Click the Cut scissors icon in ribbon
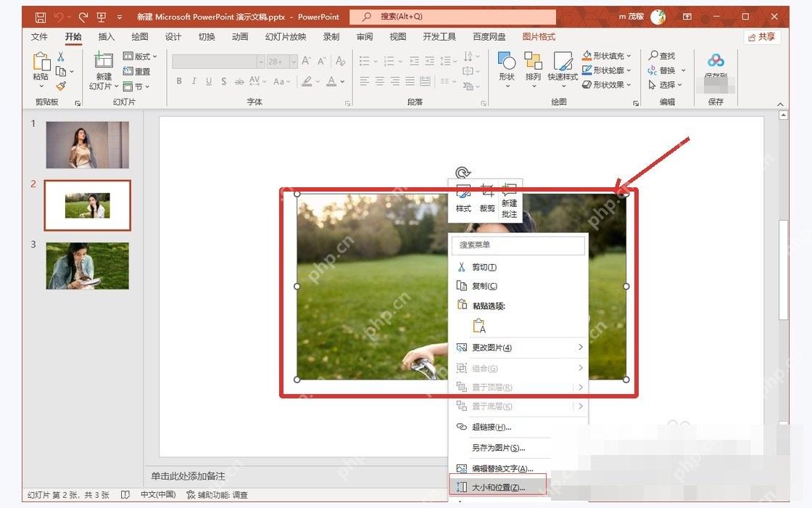Viewport: 812px width, 508px height. (61, 57)
